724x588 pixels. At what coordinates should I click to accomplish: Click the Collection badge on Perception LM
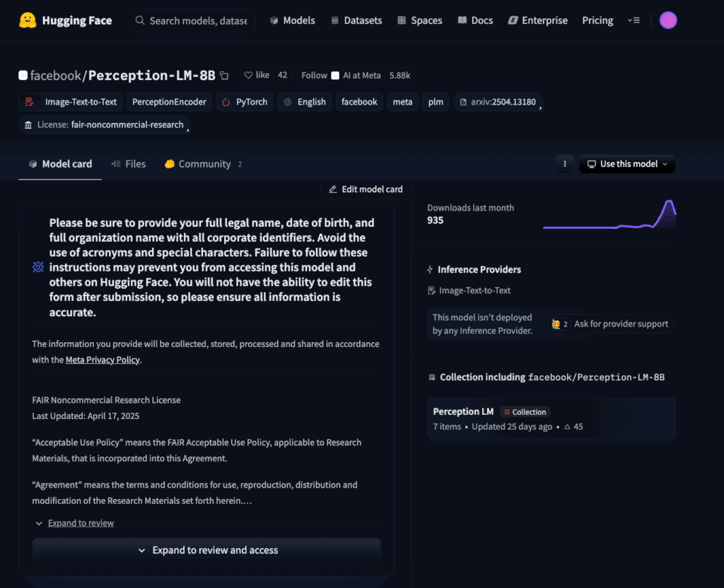[x=525, y=412]
